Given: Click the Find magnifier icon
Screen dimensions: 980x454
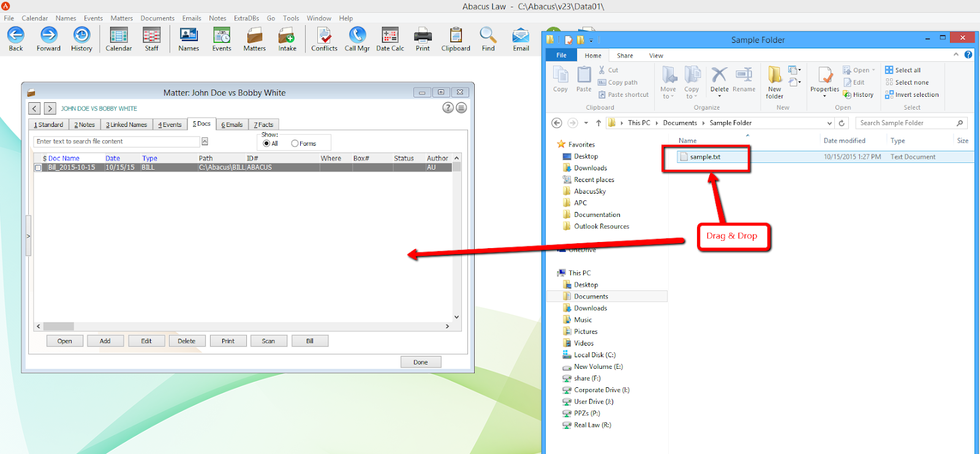Looking at the screenshot, I should [x=488, y=39].
